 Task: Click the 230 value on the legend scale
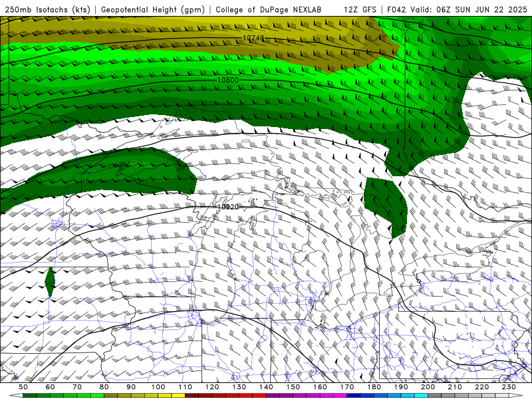(509, 387)
